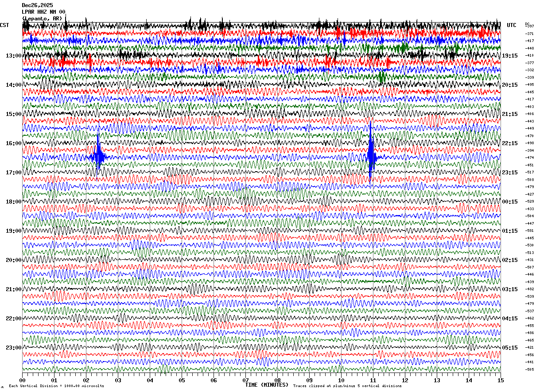Click the 03:15 UTC time label
Viewport: 536px width, 392px height.
pos(510,289)
